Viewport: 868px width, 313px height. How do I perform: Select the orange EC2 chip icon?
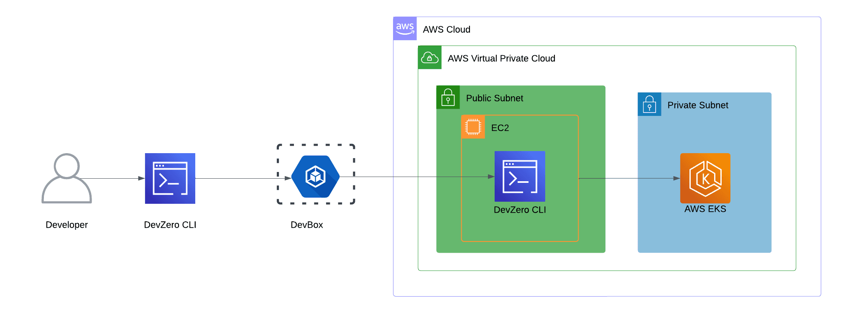tap(473, 127)
